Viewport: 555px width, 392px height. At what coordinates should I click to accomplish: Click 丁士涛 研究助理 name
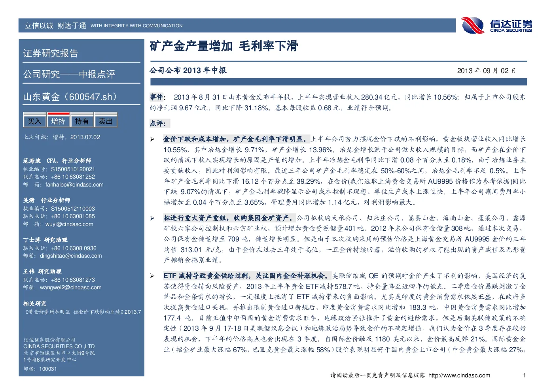(45, 240)
